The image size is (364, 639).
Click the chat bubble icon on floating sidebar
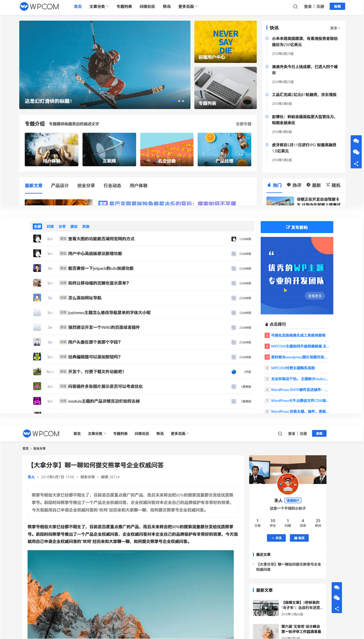(356, 141)
